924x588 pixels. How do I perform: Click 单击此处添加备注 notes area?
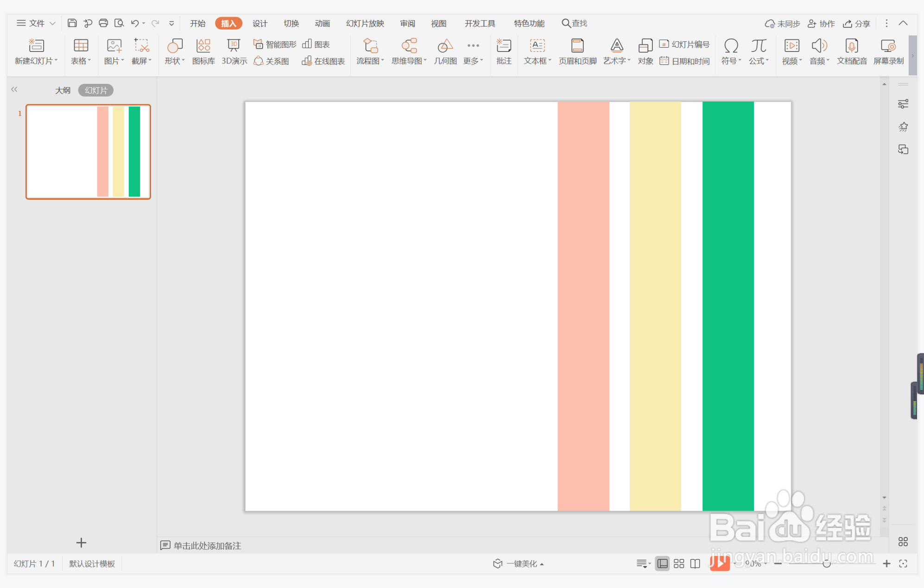point(207,545)
